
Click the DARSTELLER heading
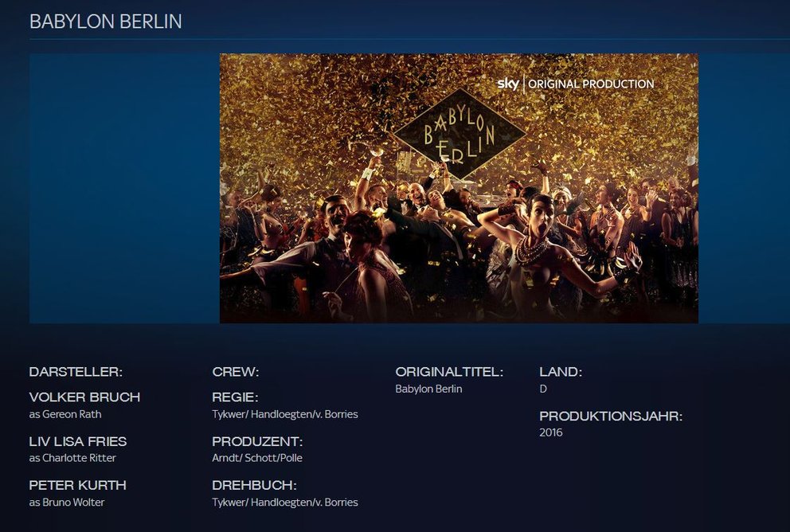76,372
